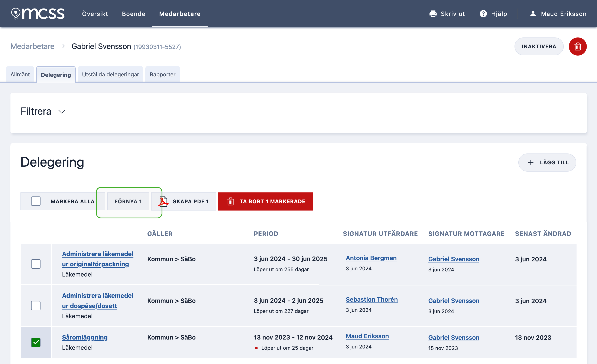Click the help question mark icon
Image resolution: width=597 pixels, height=364 pixels.
[x=483, y=14]
